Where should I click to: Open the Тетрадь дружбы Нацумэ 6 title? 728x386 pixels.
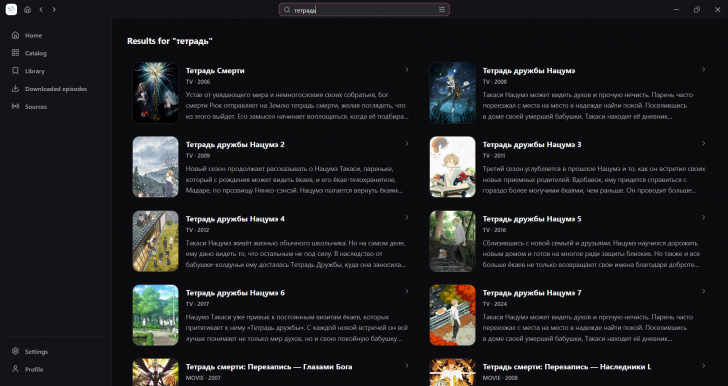click(x=235, y=293)
